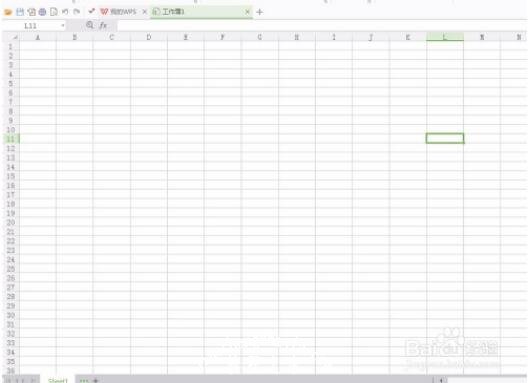Select row 5 header
This screenshot has height=383, width=528.
11,83
